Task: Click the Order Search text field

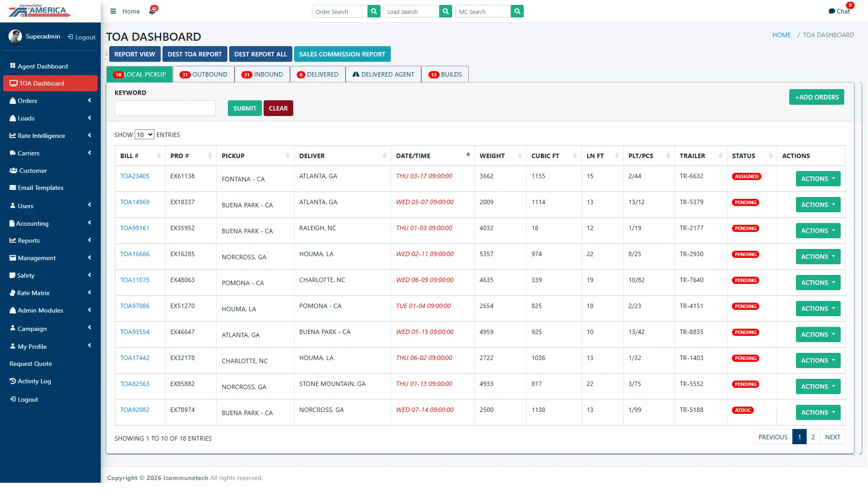Action: tap(340, 11)
